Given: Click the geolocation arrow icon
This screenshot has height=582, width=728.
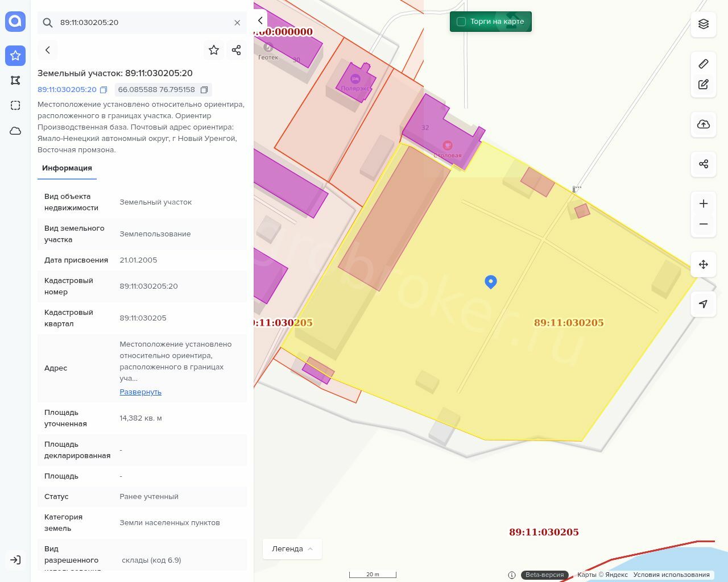Looking at the screenshot, I should pyautogui.click(x=704, y=304).
